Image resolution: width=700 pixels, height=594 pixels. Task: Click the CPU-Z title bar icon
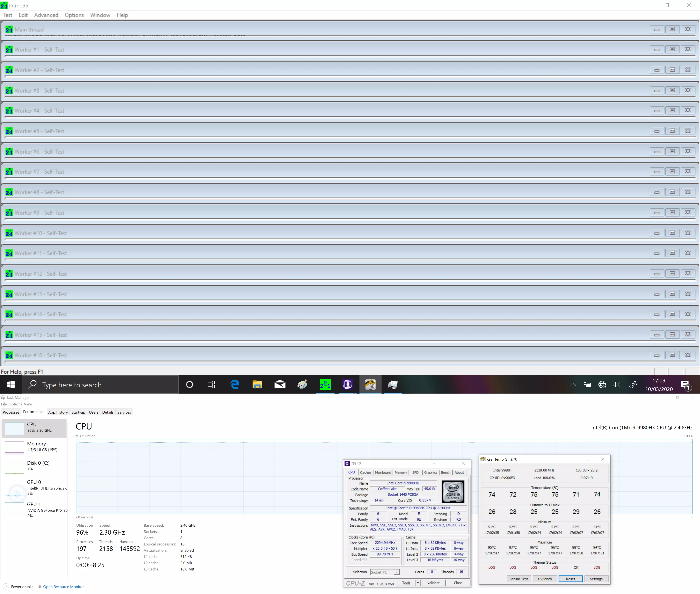click(x=347, y=464)
